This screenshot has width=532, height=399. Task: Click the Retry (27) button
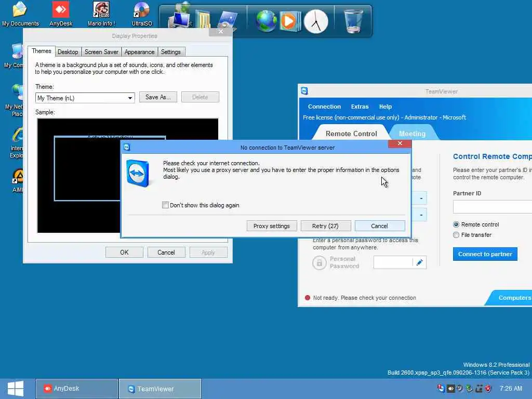[325, 226]
